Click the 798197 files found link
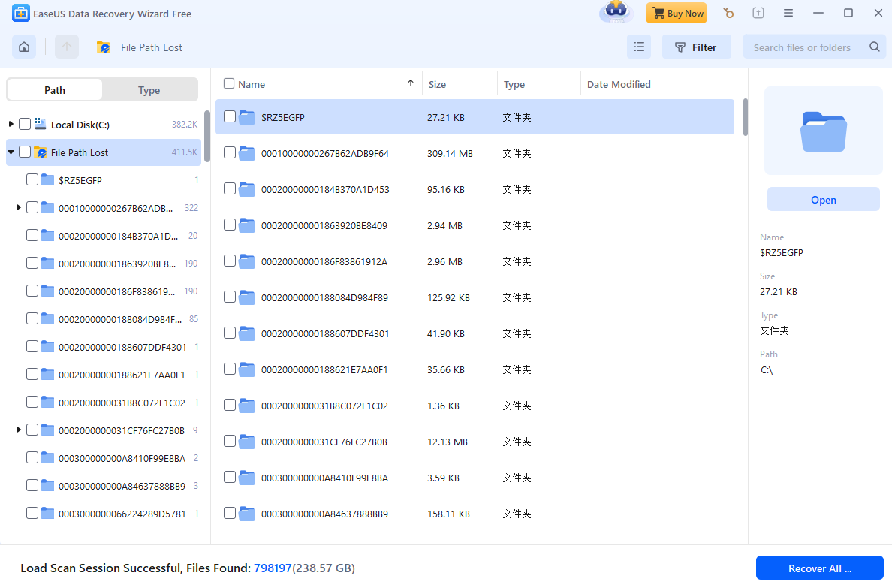 [273, 568]
